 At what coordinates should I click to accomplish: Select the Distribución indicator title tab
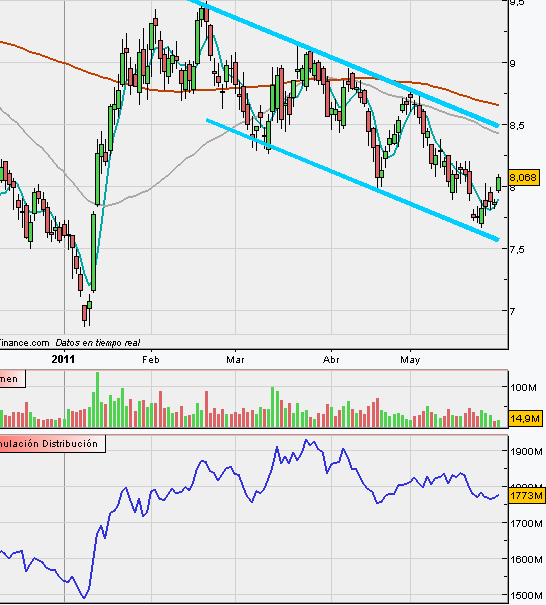click(52, 444)
